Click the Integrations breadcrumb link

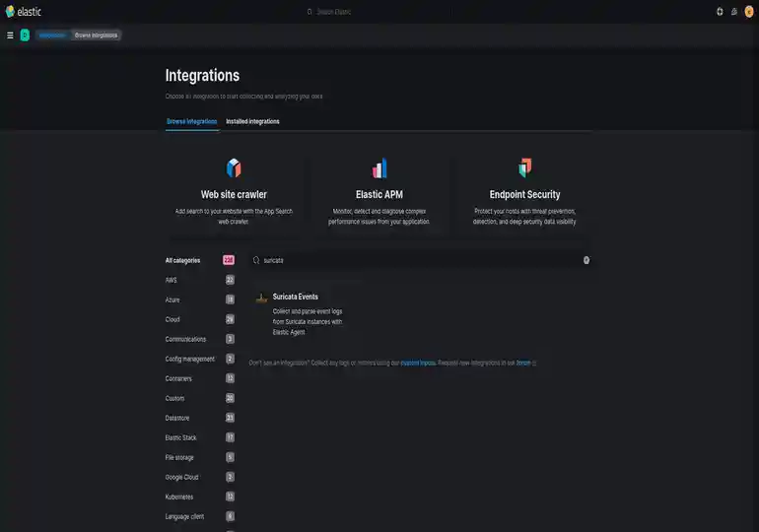click(52, 35)
